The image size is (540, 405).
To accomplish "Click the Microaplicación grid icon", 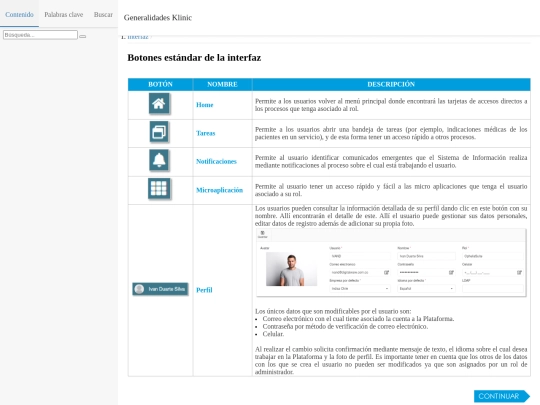I will (159, 189).
